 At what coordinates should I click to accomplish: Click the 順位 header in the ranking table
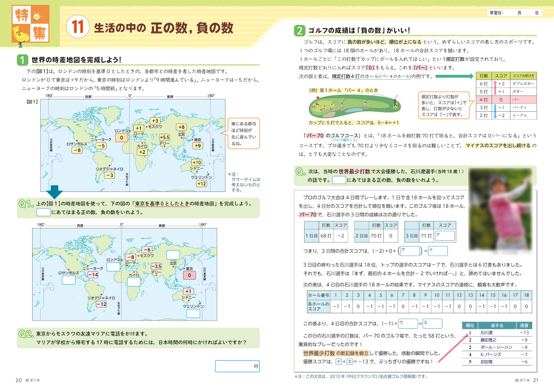470,326
